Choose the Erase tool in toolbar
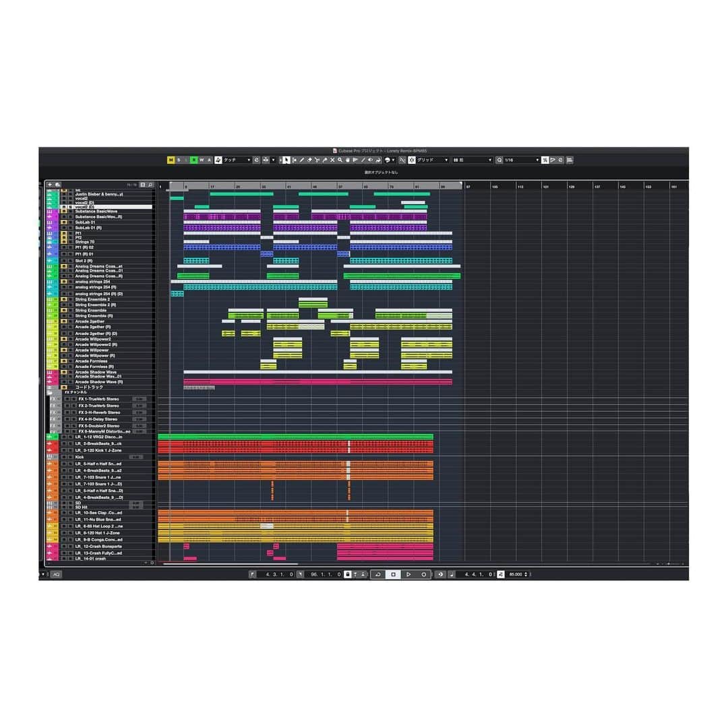Image resolution: width=728 pixels, height=728 pixels. pos(309,160)
